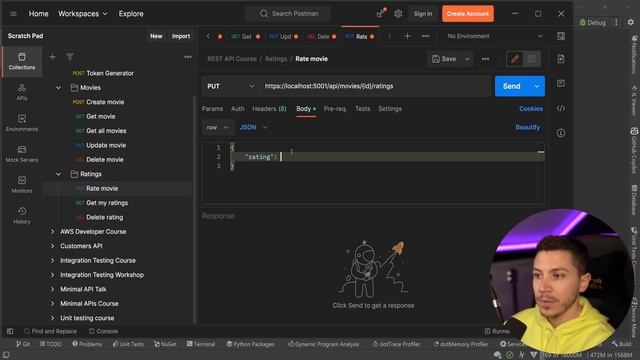Click the Sign In button
Viewport: 640px width, 360px height.
point(422,13)
